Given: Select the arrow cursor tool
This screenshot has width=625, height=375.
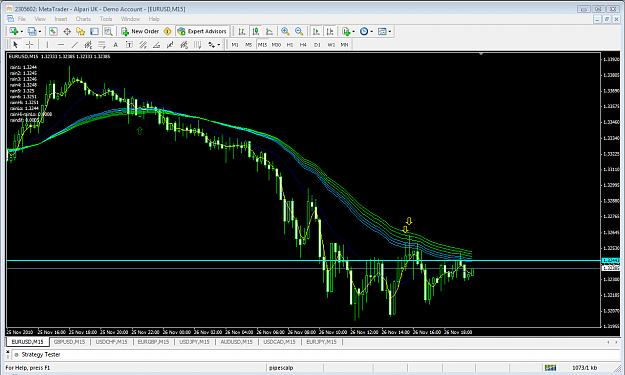Looking at the screenshot, I should pos(16,45).
